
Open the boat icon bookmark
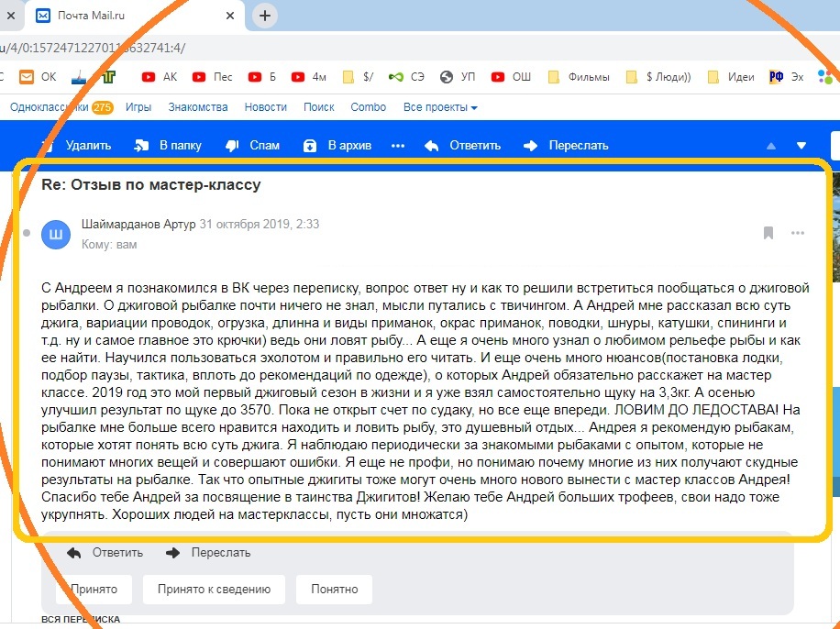[x=79, y=78]
